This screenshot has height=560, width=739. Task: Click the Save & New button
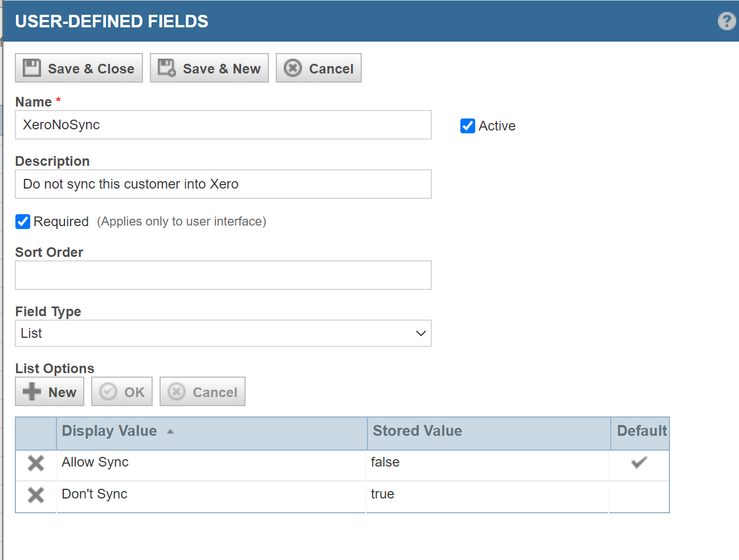pyautogui.click(x=209, y=68)
